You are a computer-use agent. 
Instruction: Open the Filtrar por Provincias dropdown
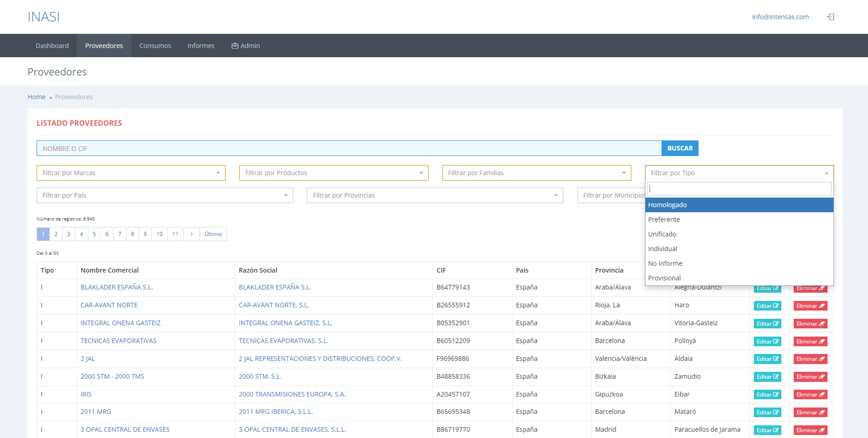(x=435, y=195)
